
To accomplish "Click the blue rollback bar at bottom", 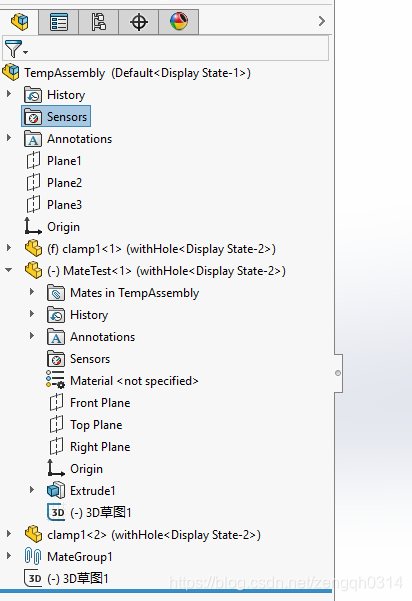I will (x=166, y=591).
